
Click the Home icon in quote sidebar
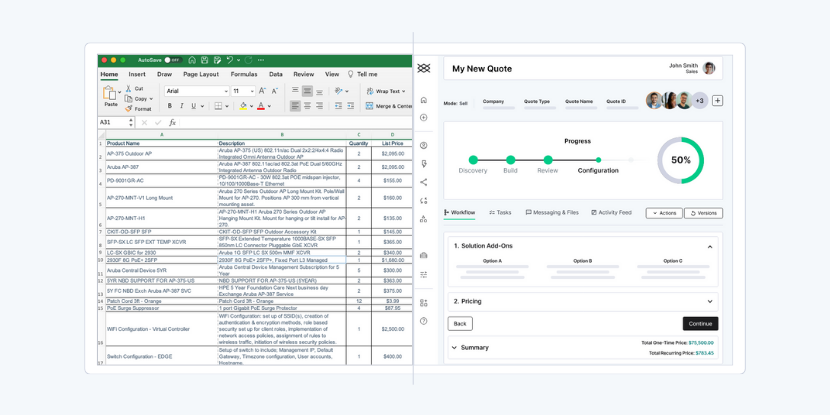point(424,100)
